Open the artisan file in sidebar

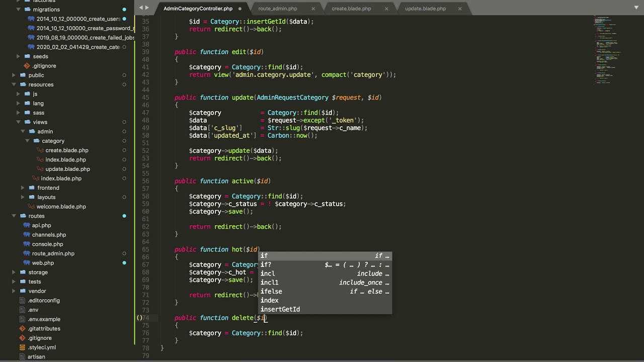coord(36,357)
